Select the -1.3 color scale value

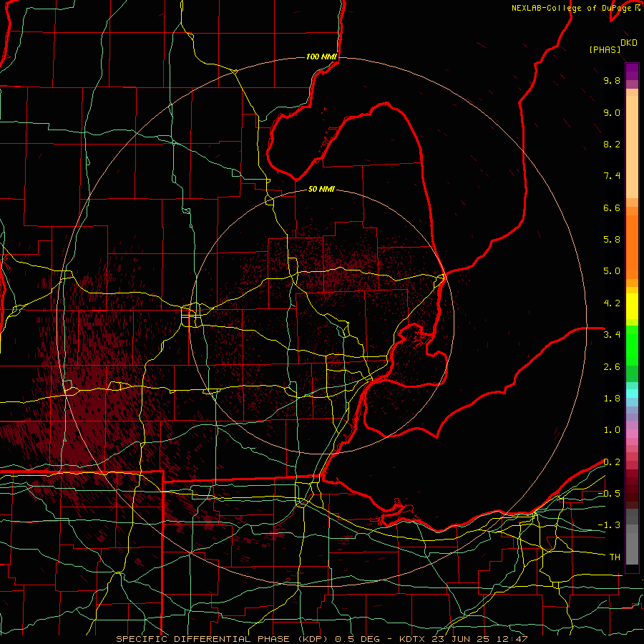click(x=609, y=525)
